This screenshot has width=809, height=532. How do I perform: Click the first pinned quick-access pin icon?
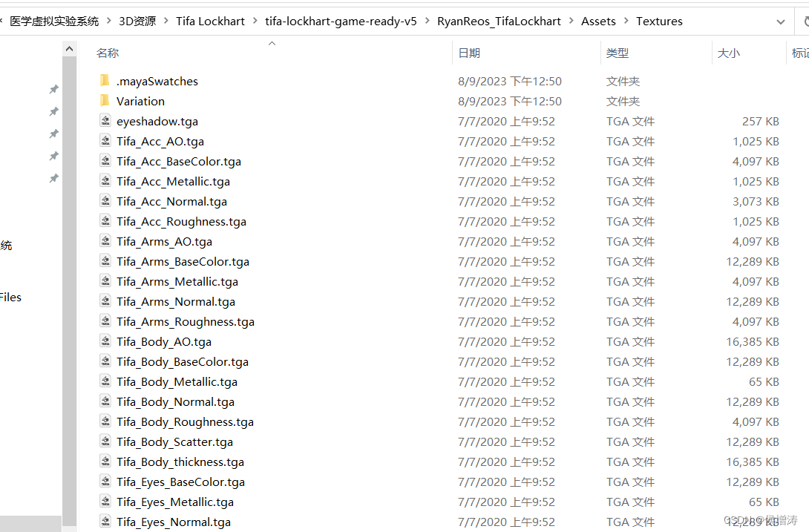[x=53, y=89]
